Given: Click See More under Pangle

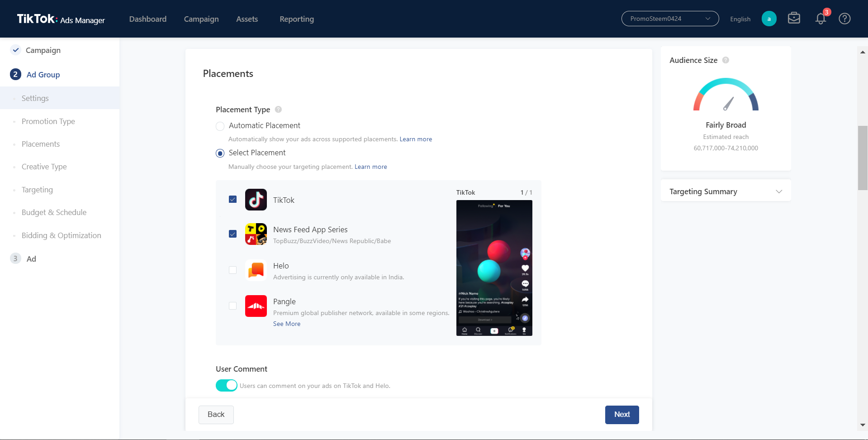Looking at the screenshot, I should pyautogui.click(x=287, y=324).
